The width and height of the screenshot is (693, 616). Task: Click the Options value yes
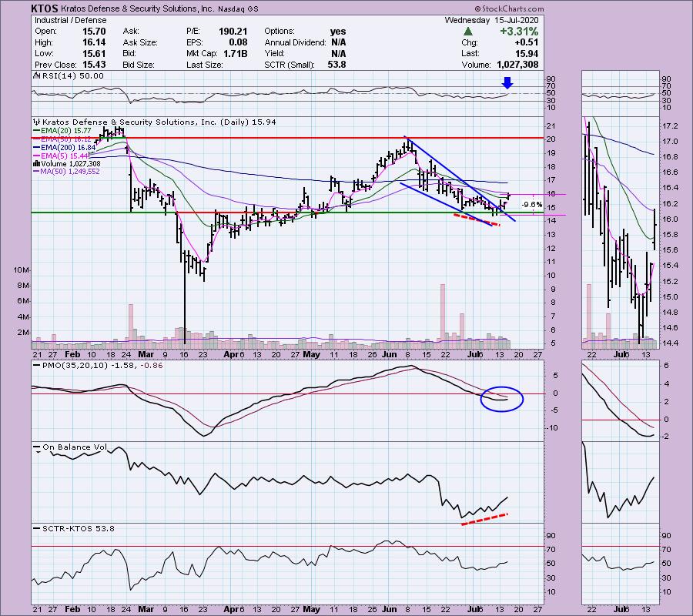338,32
